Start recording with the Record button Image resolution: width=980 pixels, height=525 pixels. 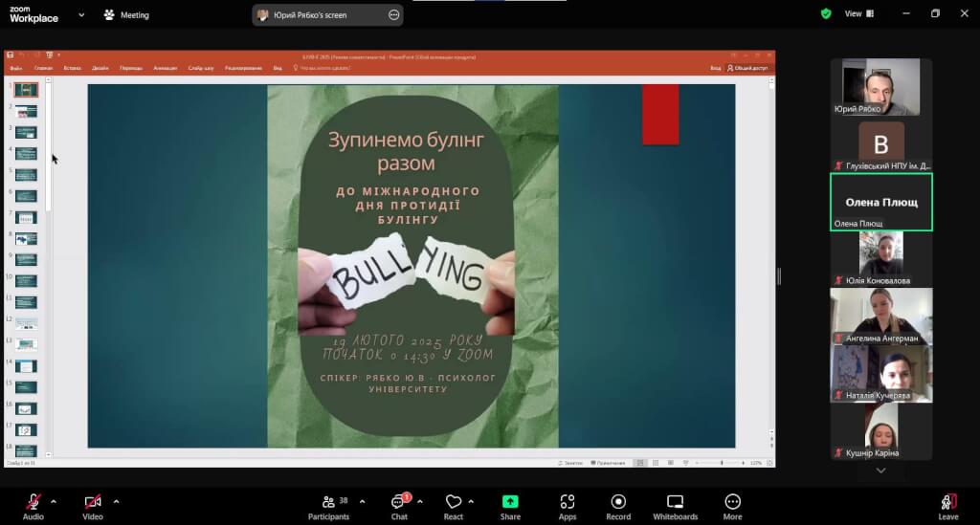(x=618, y=505)
